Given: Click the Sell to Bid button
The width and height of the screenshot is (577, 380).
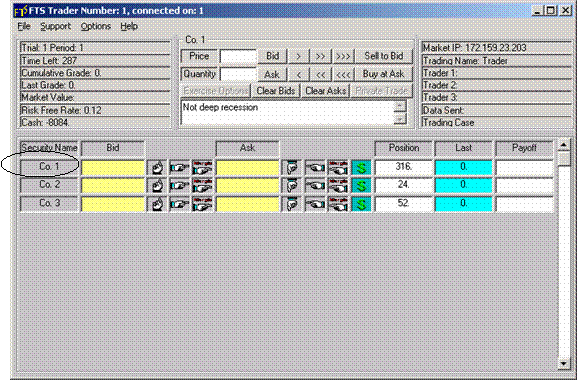Looking at the screenshot, I should pos(383,56).
